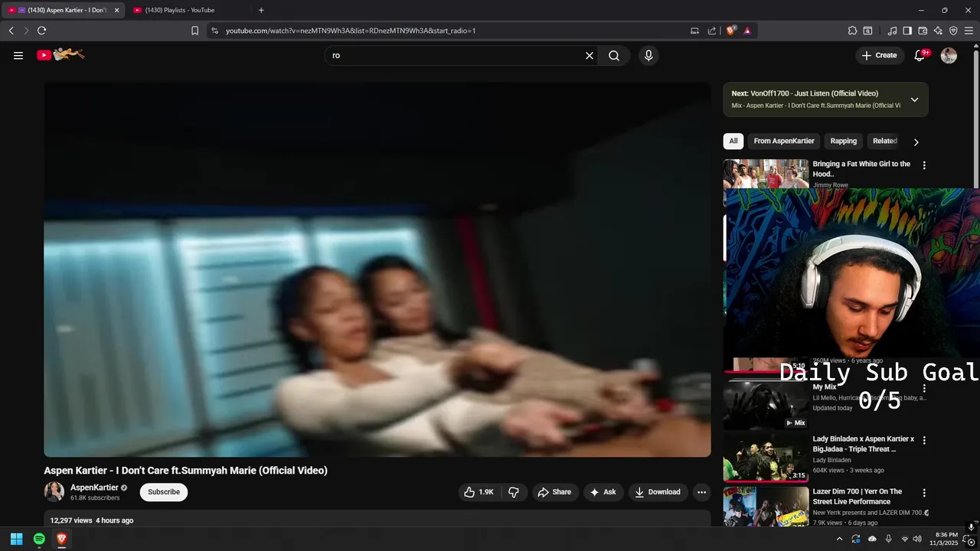Click the browser URL address field
The image size is (980, 551).
452,31
